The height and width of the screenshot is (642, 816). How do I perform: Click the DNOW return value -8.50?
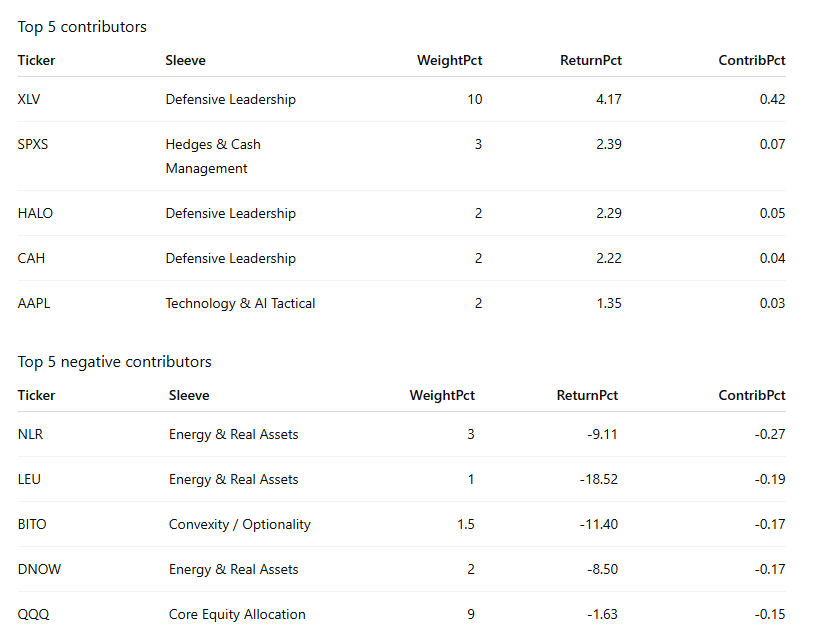coord(602,569)
